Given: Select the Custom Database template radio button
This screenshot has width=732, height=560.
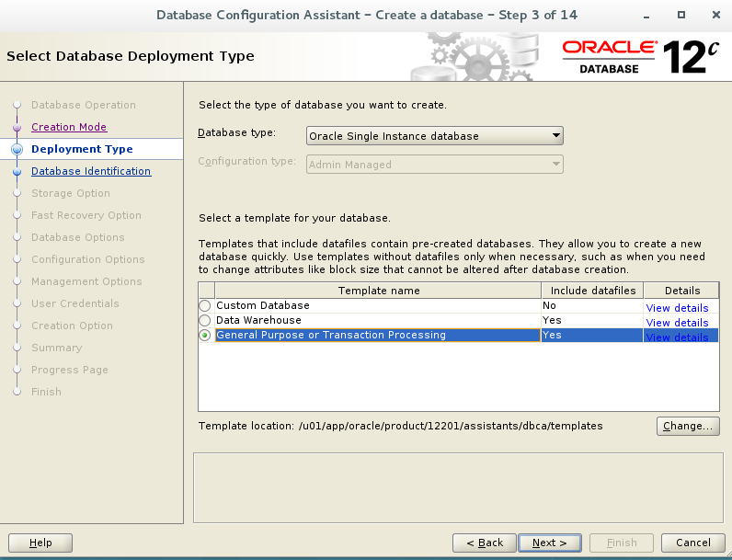Looking at the screenshot, I should point(205,305).
